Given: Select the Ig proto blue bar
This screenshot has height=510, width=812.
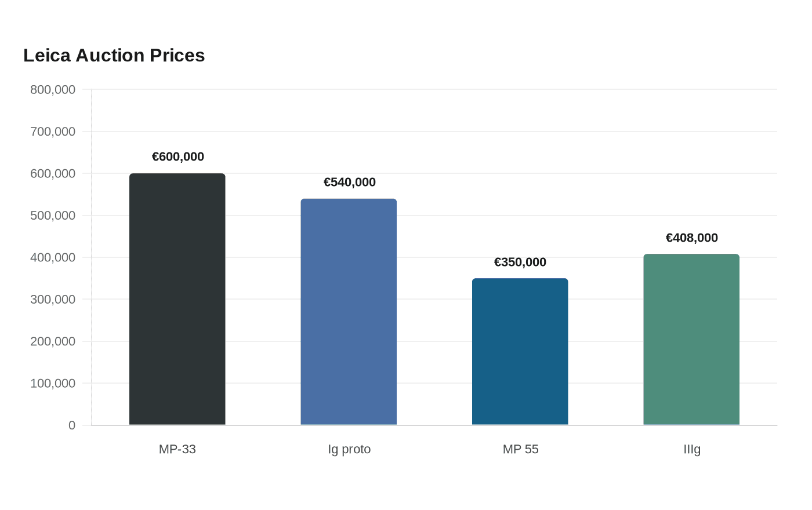Looking at the screenshot, I should coord(349,312).
